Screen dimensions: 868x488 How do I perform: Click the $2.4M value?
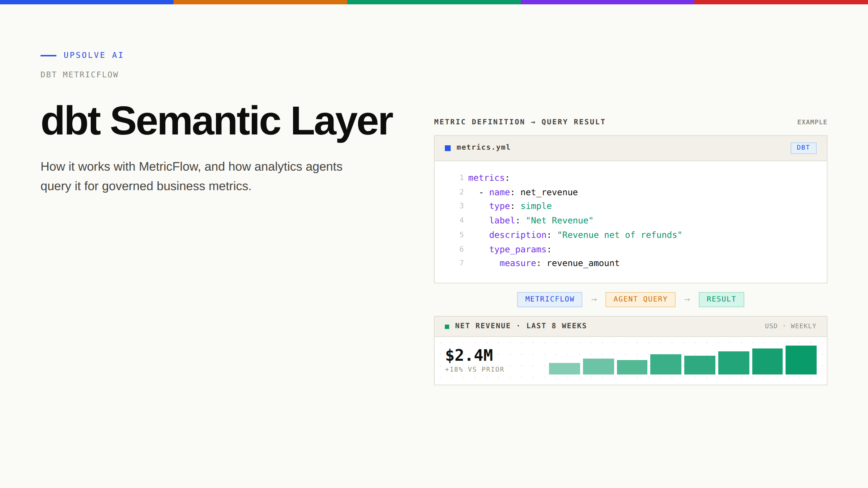coord(469,356)
